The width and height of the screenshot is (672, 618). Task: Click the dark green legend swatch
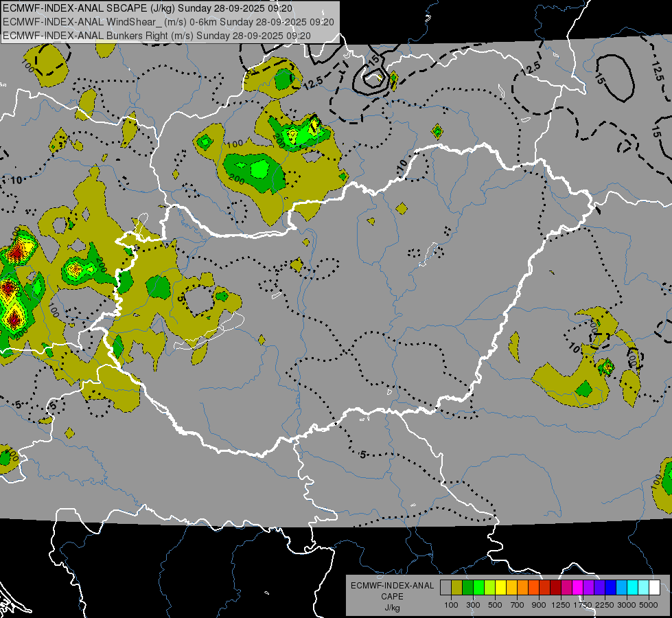(467, 588)
